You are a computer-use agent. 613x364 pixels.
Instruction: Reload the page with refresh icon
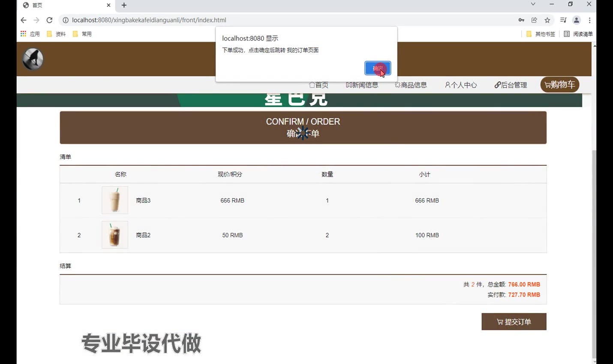[x=49, y=20]
